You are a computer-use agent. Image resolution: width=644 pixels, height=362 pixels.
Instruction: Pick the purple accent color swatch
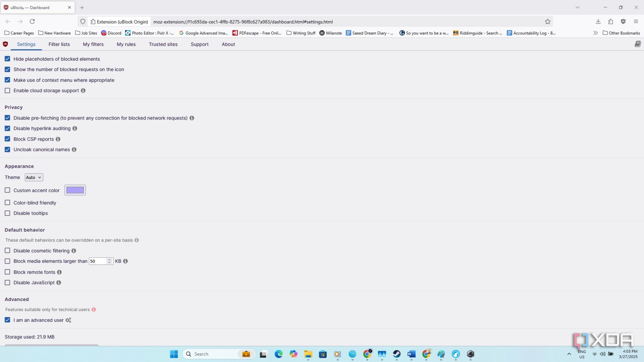pyautogui.click(x=75, y=190)
